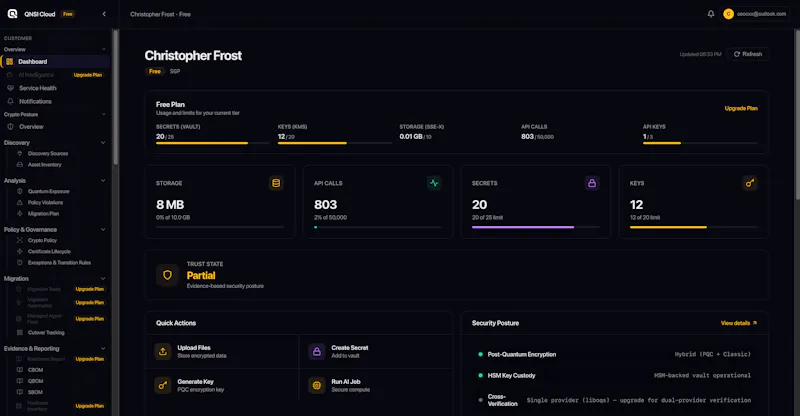Open the Dashboard menu item
This screenshot has height=416, width=800.
click(56, 61)
